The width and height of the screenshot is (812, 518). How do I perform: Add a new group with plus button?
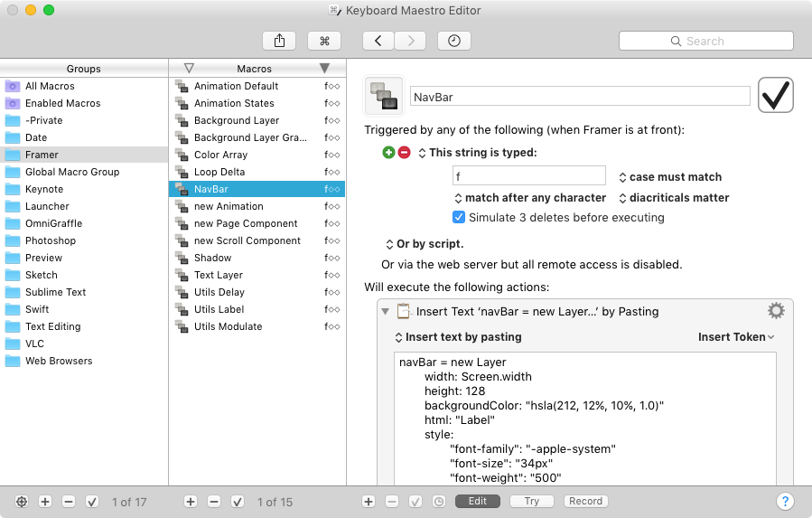click(x=45, y=502)
